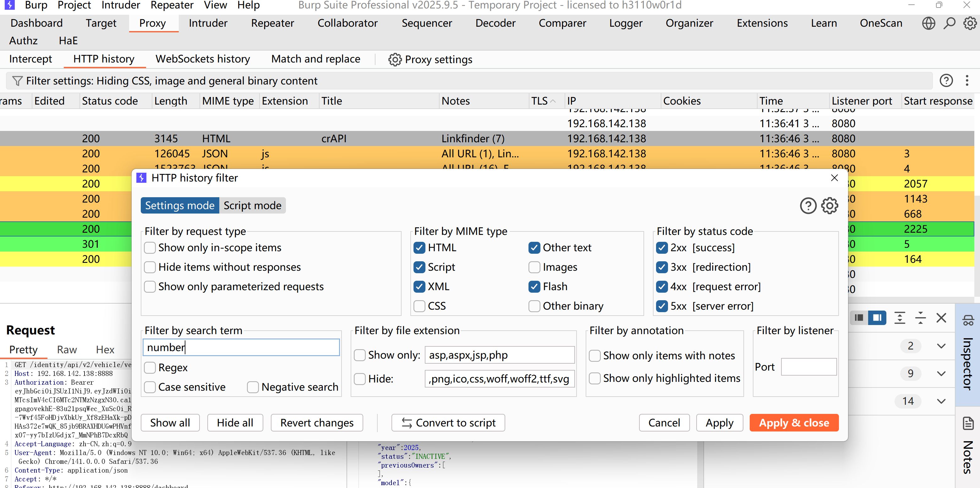Expand the inspector section showing 14
This screenshot has height=488, width=980.
tap(941, 401)
